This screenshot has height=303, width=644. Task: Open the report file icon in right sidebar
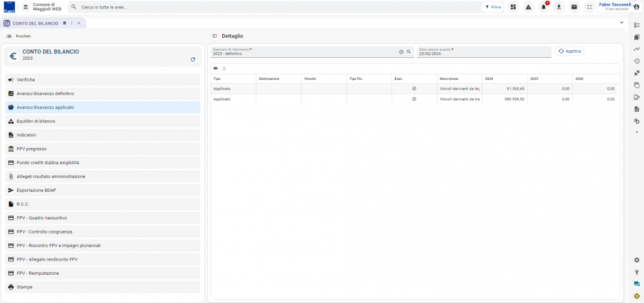pos(637,109)
